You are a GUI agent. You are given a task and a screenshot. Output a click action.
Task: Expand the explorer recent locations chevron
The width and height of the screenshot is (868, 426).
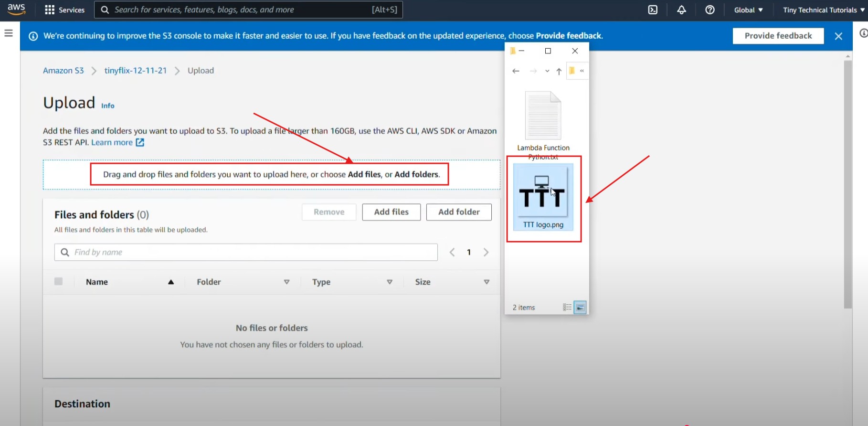(547, 71)
